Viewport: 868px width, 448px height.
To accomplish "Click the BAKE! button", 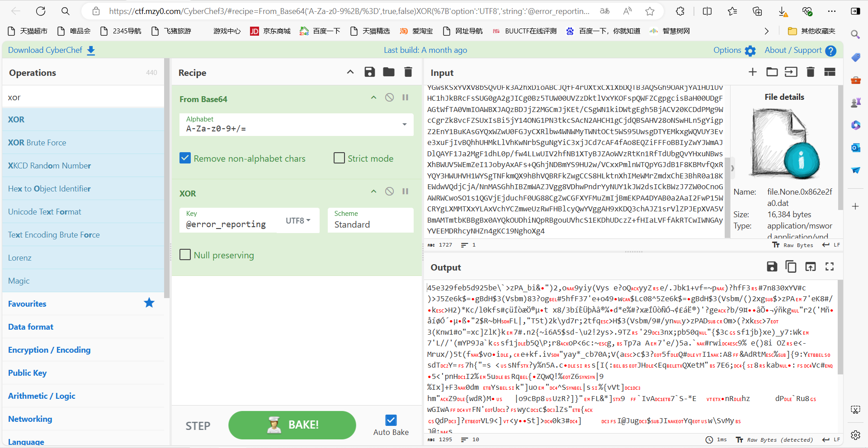I will (292, 425).
